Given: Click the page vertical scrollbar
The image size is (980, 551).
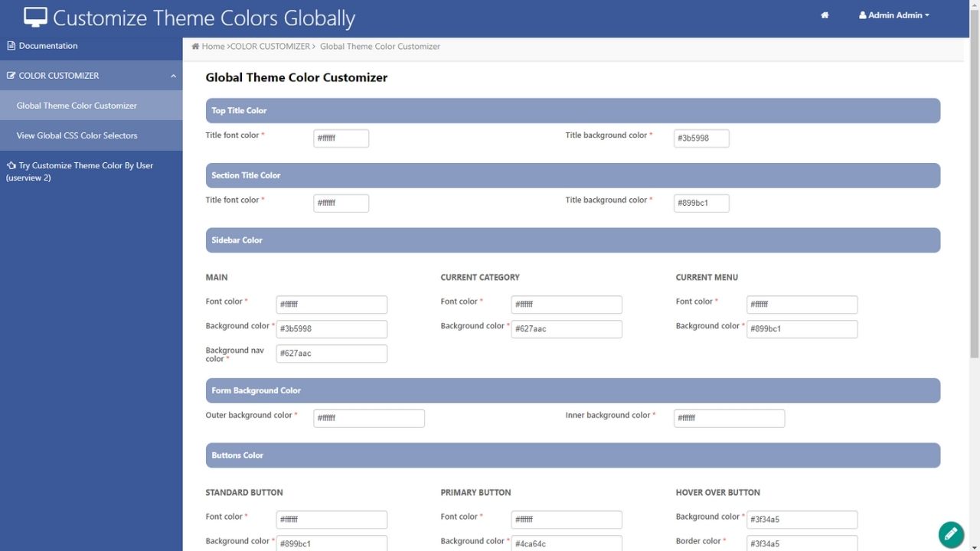Looking at the screenshot, I should (x=974, y=191).
